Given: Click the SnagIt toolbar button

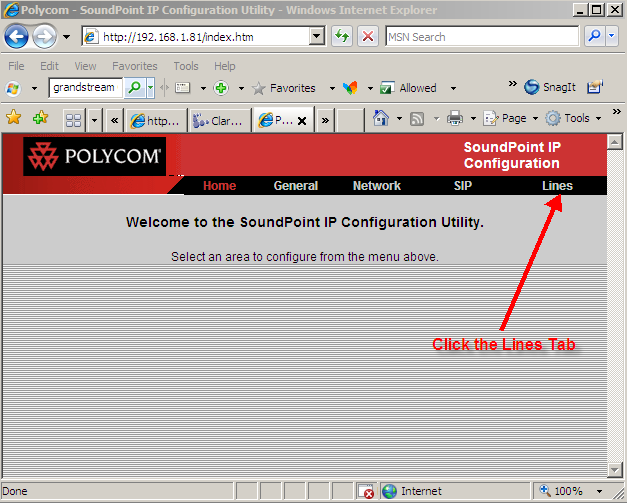Looking at the screenshot, I should [x=550, y=87].
